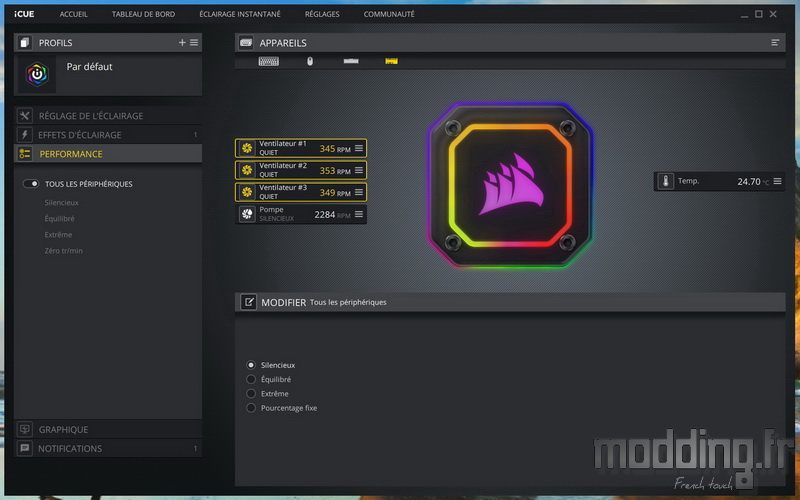Select the Par défaut profile name

(89, 67)
